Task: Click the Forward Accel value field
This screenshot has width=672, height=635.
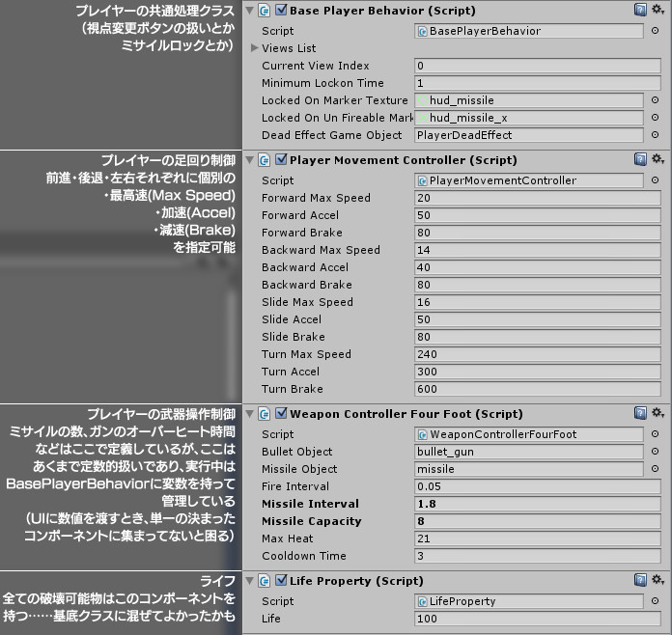Action: 538,215
